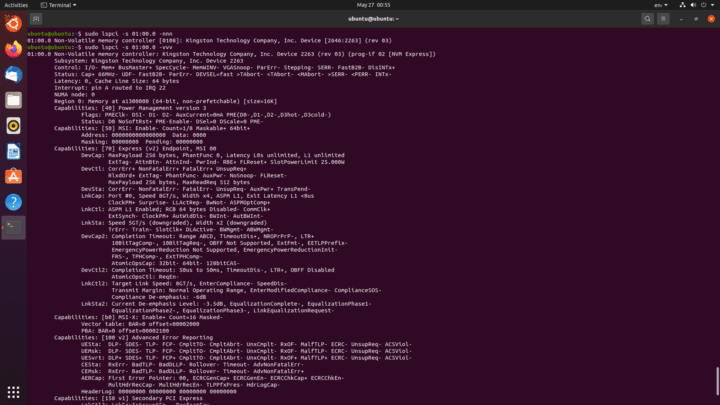Launch Rhythmbox music player
720x405 pixels.
click(x=13, y=125)
